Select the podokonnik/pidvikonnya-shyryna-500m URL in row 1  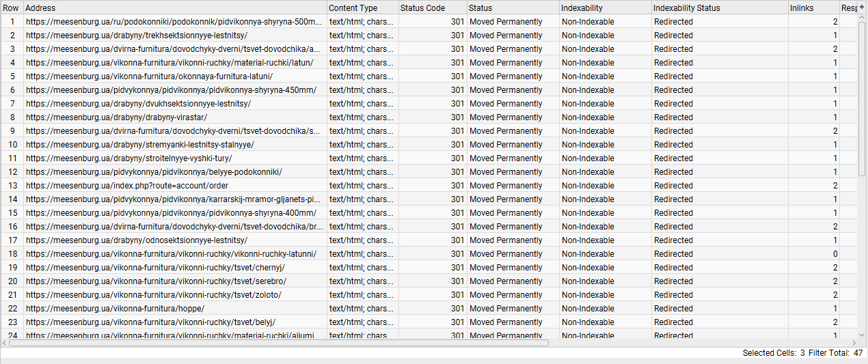[x=174, y=22]
